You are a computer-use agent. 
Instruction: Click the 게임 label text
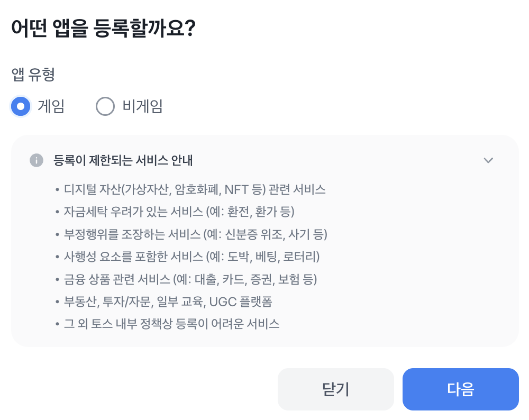(x=51, y=106)
